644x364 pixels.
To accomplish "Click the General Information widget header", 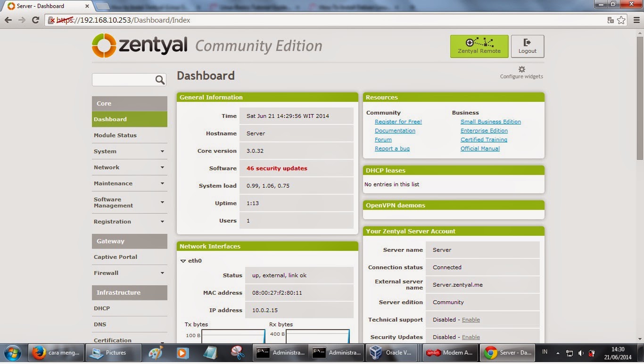I will click(267, 97).
